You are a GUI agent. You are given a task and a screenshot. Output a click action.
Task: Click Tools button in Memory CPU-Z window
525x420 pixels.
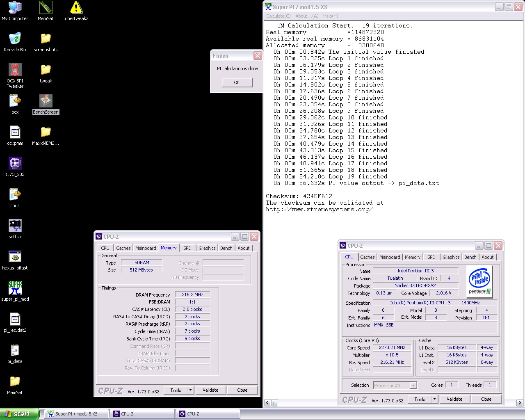[x=176, y=390]
